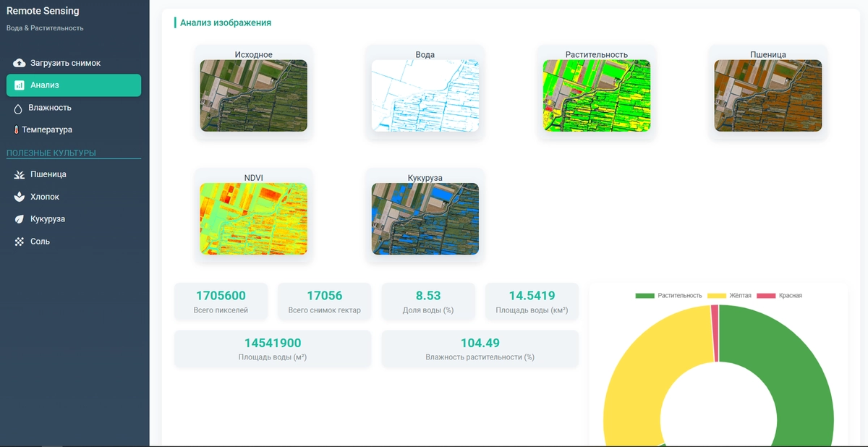
Task: Click the thermometer icon beside Температура
Action: click(15, 130)
